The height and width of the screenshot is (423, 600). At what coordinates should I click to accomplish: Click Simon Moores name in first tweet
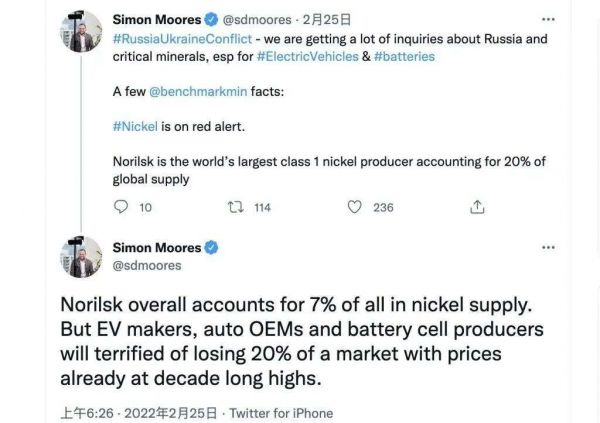tap(157, 19)
